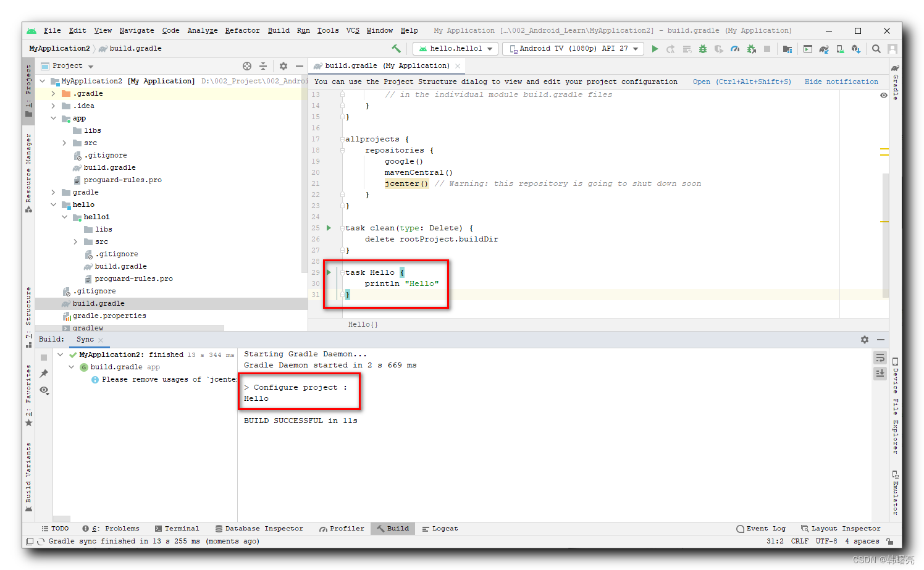The height and width of the screenshot is (570, 924).
Task: Collapse all nodes in the Project panel
Action: coord(263,66)
